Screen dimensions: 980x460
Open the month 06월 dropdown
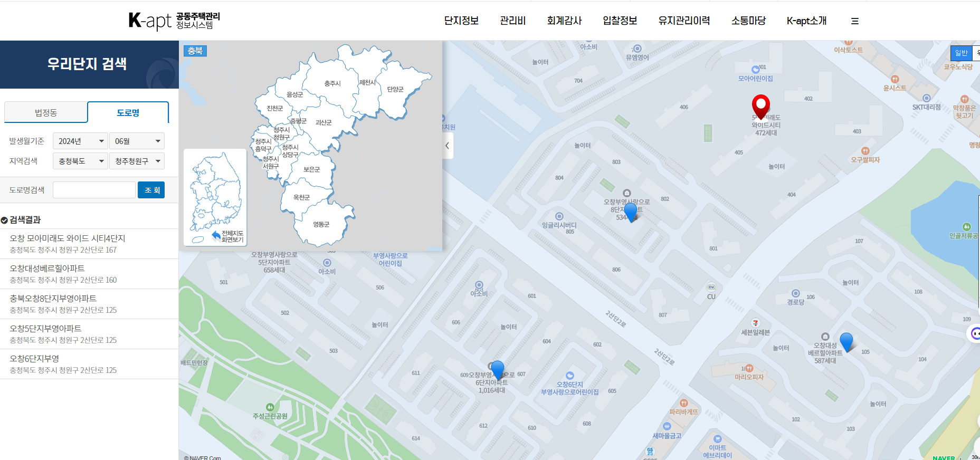click(137, 141)
